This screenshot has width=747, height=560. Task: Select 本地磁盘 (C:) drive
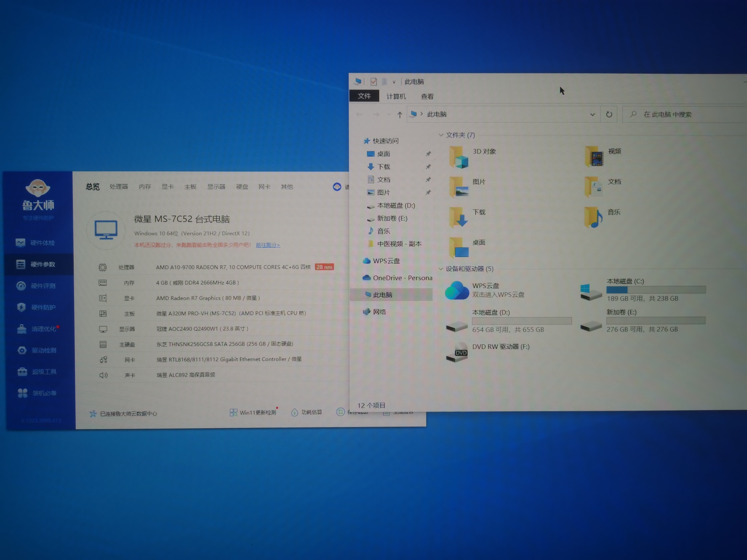click(643, 290)
